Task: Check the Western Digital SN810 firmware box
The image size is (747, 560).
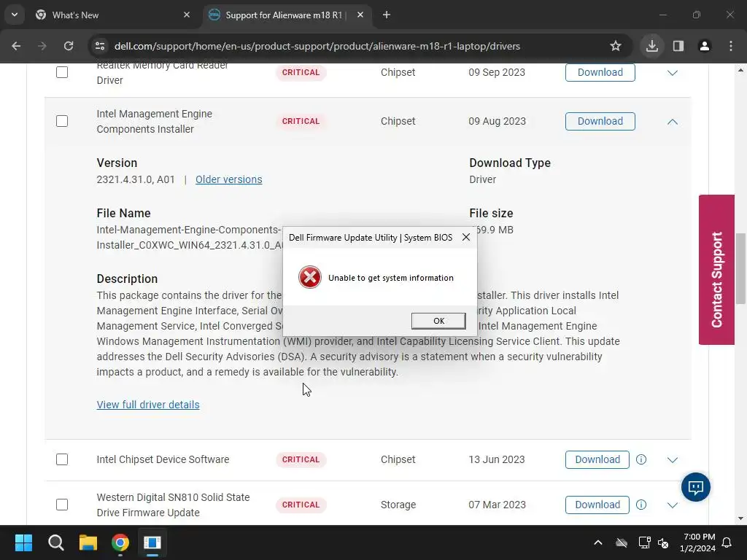Action: 62,505
